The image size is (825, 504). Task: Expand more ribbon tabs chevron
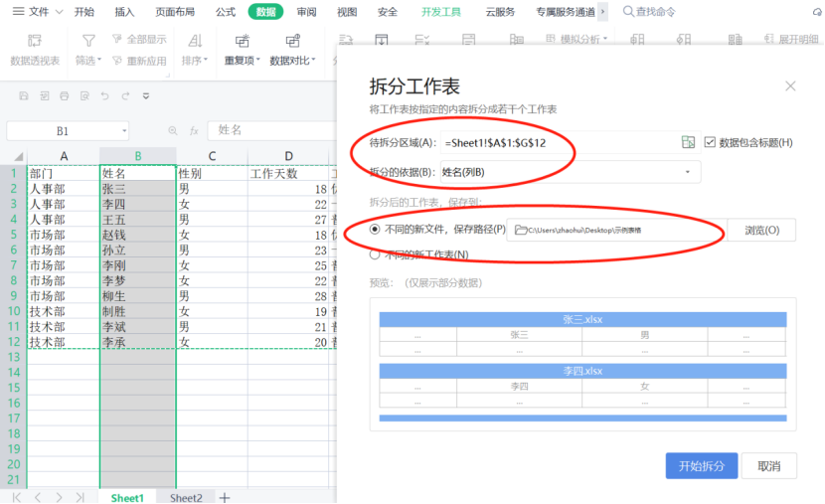603,12
